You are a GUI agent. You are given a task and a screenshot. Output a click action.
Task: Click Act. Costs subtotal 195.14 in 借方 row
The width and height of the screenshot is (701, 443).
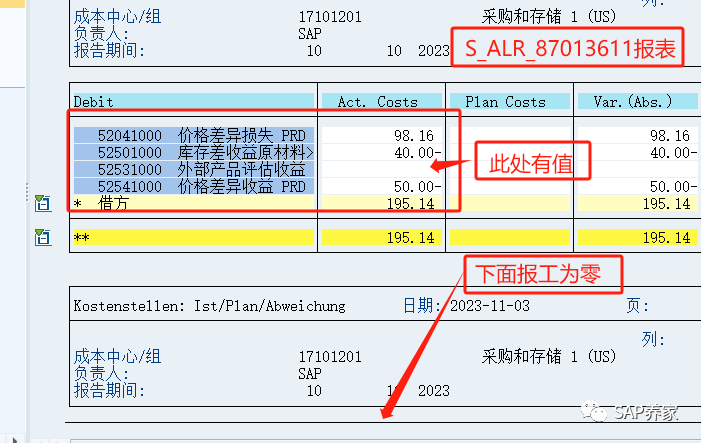pos(410,203)
